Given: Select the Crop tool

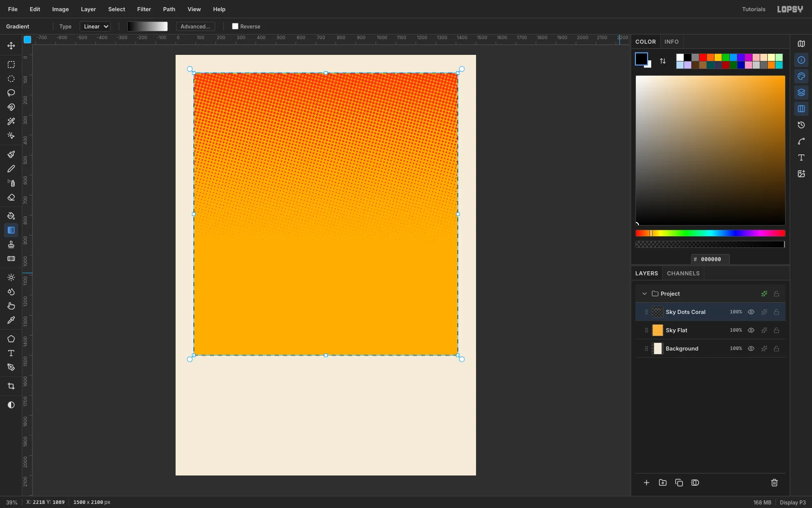Looking at the screenshot, I should click(x=11, y=386).
